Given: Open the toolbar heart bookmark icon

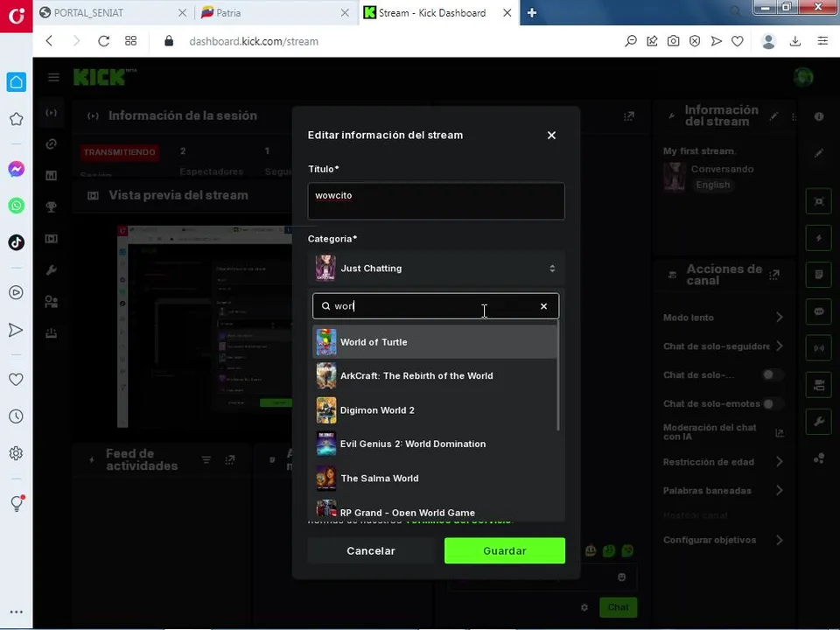Looking at the screenshot, I should pos(738,41).
